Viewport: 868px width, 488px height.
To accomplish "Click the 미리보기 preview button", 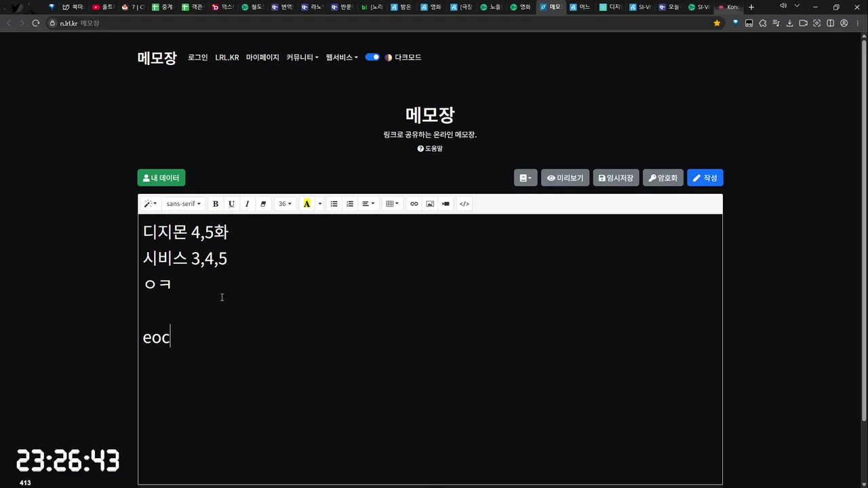I will click(565, 178).
